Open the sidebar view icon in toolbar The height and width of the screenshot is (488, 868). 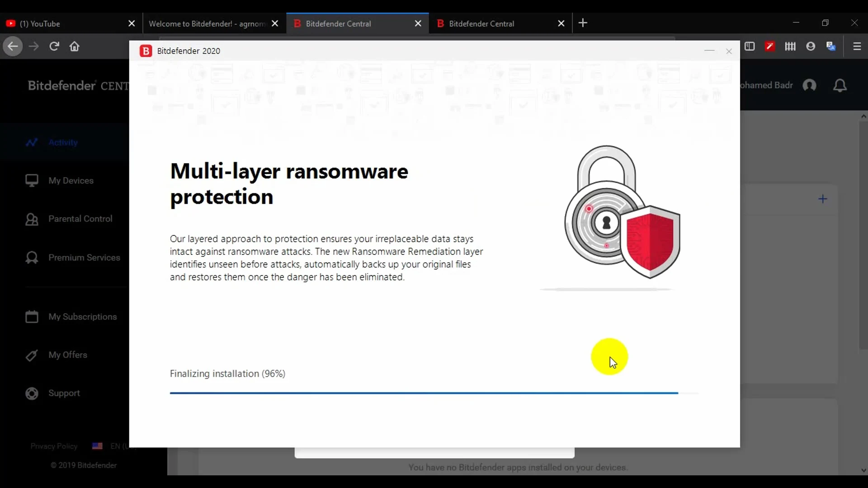click(x=750, y=47)
